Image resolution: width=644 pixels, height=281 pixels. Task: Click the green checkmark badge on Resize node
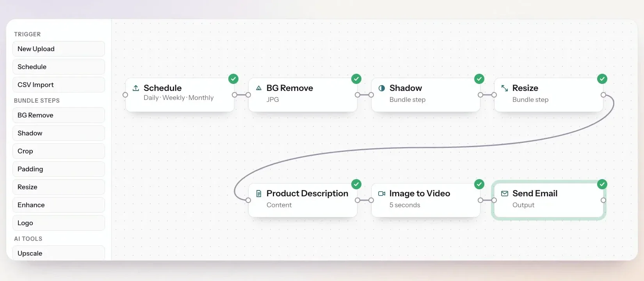[602, 79]
